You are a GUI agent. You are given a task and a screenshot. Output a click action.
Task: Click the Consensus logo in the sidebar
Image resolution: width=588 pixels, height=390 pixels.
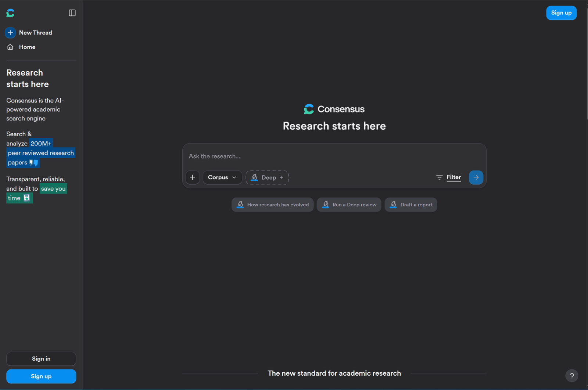tap(10, 13)
